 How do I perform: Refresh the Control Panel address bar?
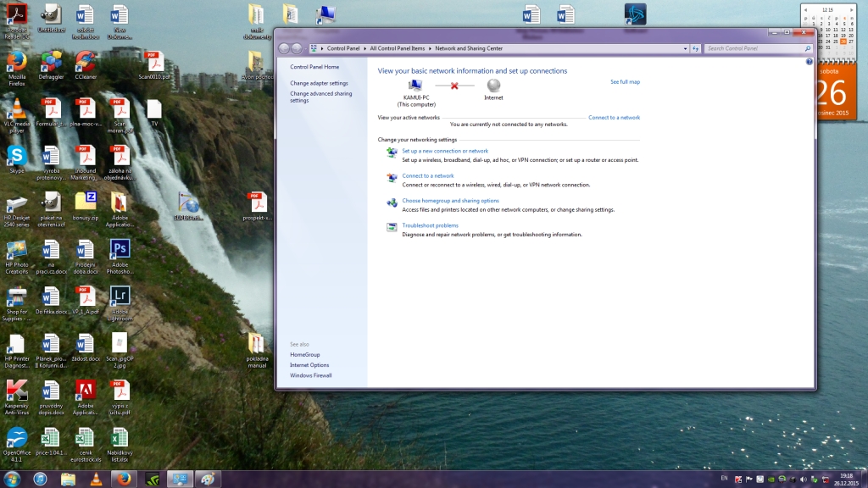[x=695, y=49]
